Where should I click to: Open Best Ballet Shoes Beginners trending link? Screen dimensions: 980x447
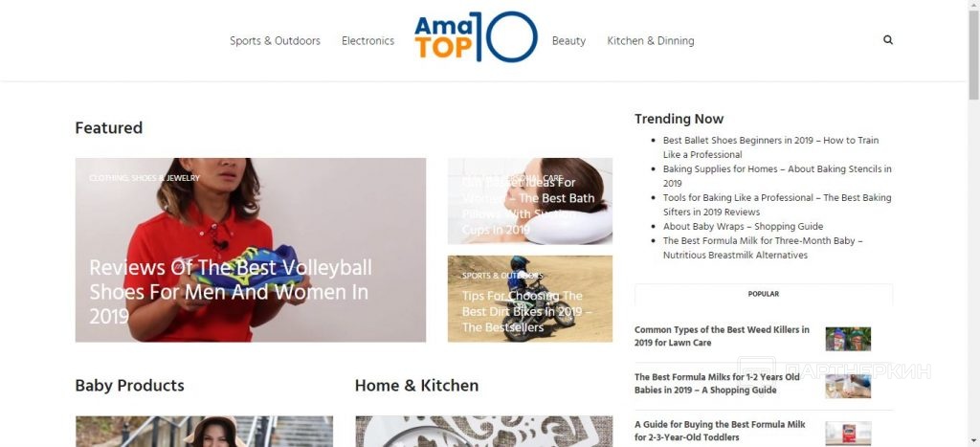coord(770,147)
